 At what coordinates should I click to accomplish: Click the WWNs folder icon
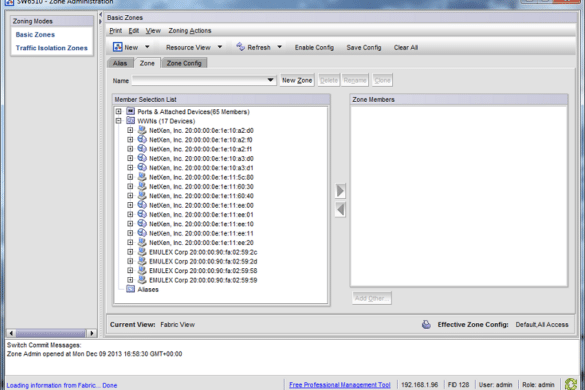tap(131, 121)
